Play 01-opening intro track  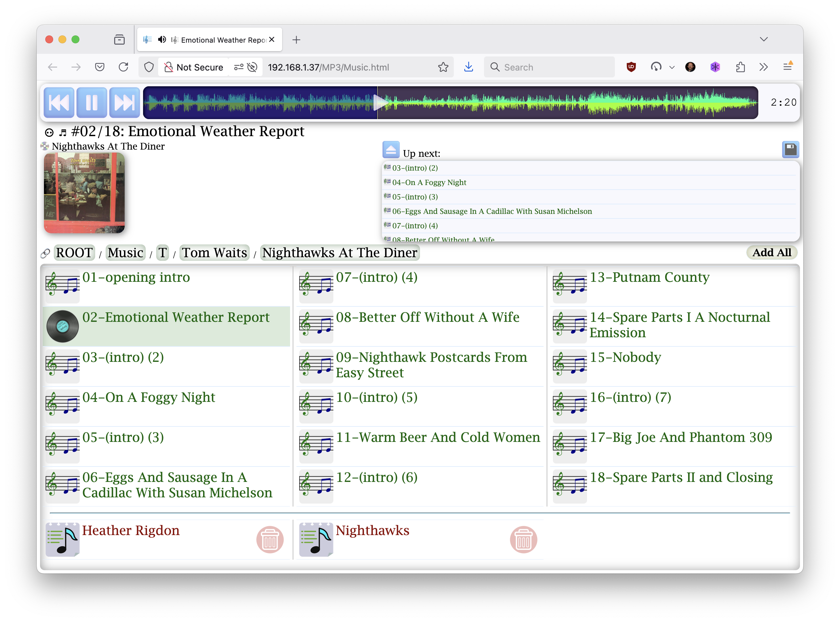point(136,278)
